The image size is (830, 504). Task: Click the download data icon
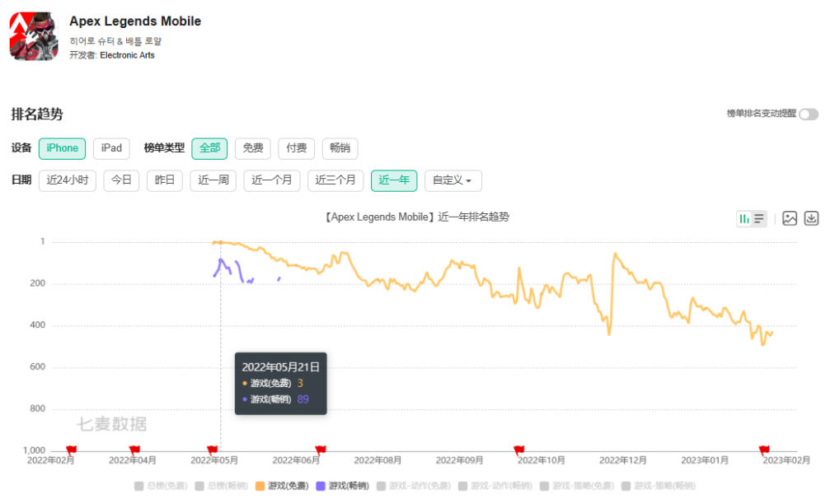pyautogui.click(x=811, y=218)
